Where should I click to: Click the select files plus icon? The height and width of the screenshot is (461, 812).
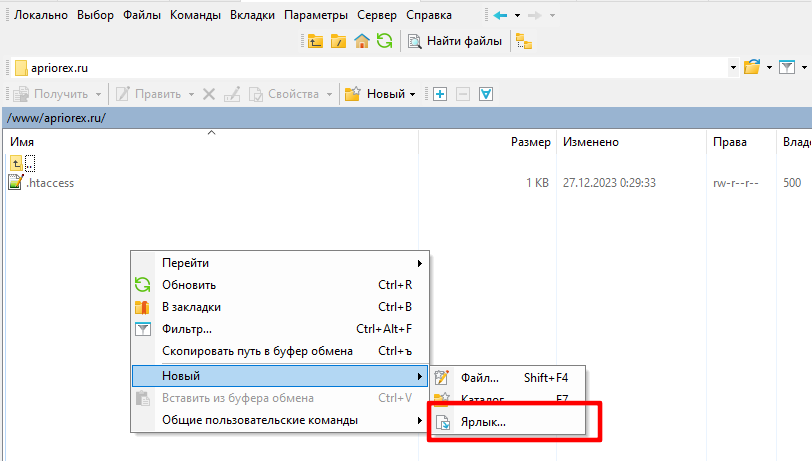(440, 94)
